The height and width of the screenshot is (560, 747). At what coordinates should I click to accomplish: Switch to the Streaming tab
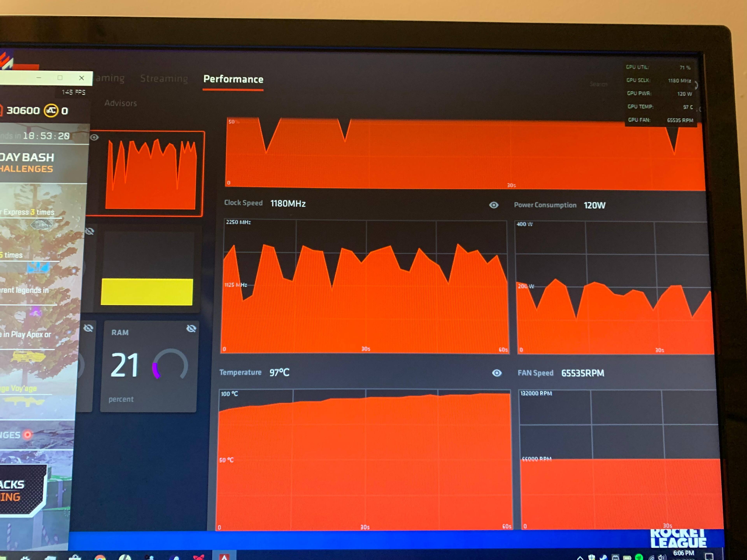coord(164,79)
